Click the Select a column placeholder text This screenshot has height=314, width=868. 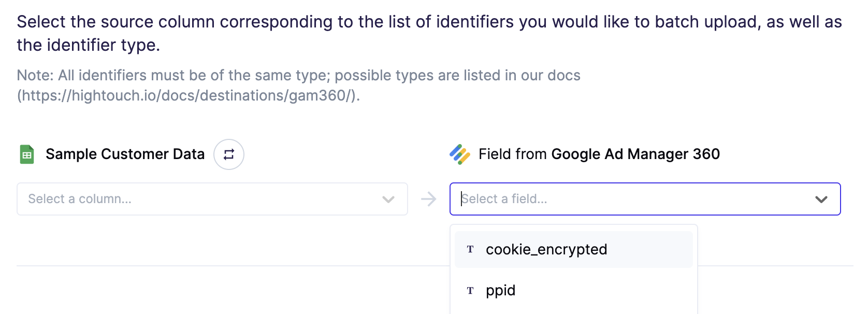pyautogui.click(x=80, y=199)
